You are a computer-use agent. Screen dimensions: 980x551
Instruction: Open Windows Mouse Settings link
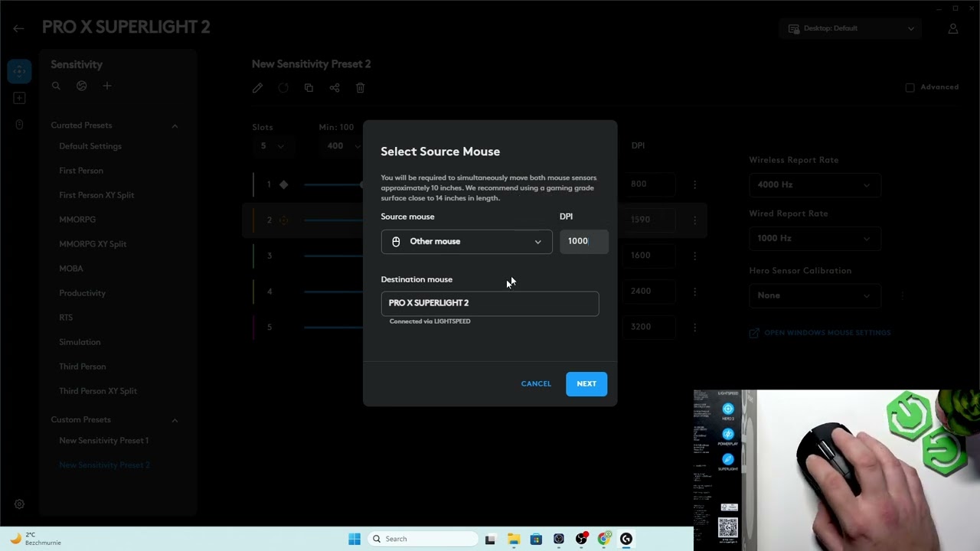[820, 333]
